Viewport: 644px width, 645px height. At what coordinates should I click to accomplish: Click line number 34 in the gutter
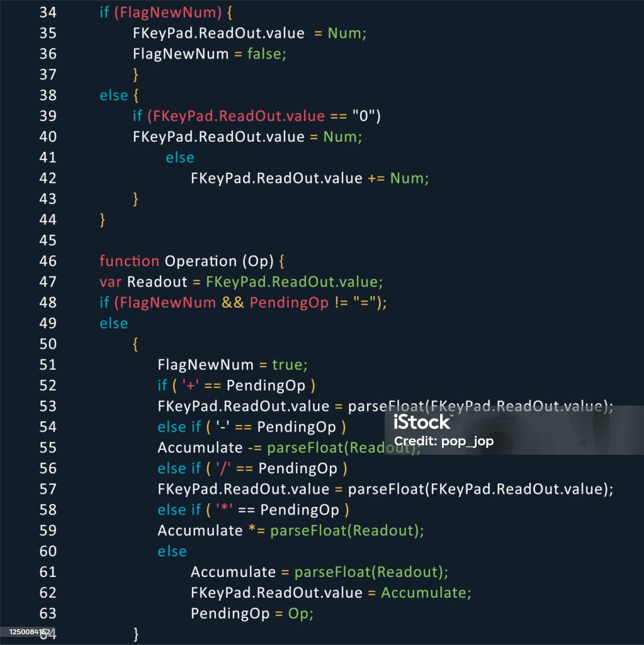[48, 13]
